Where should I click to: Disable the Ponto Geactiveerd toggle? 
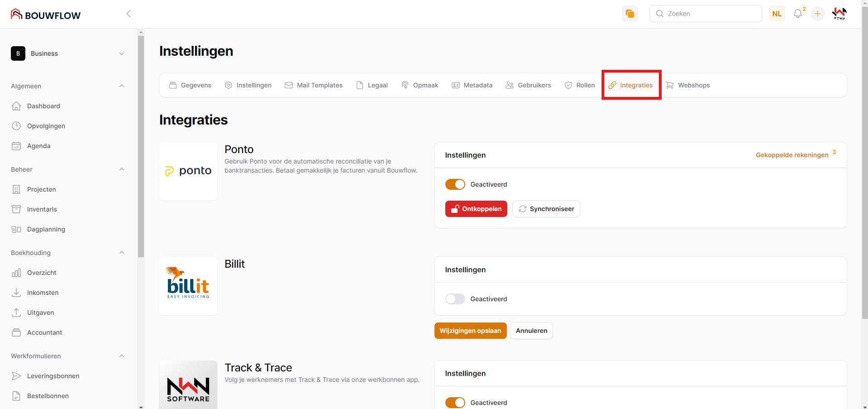(x=455, y=184)
